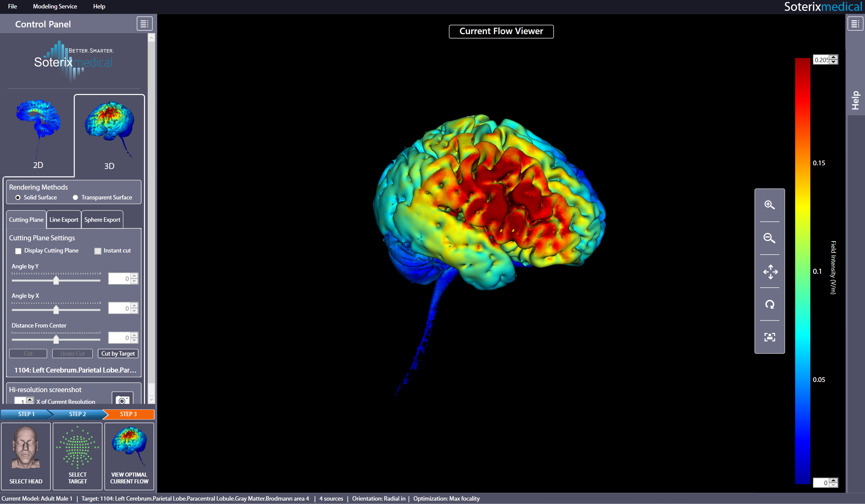Click the field intensity color bar
865x504 pixels.
[802, 271]
